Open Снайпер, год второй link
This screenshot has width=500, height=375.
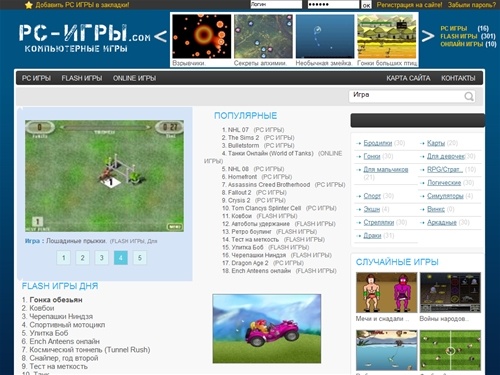click(x=64, y=358)
